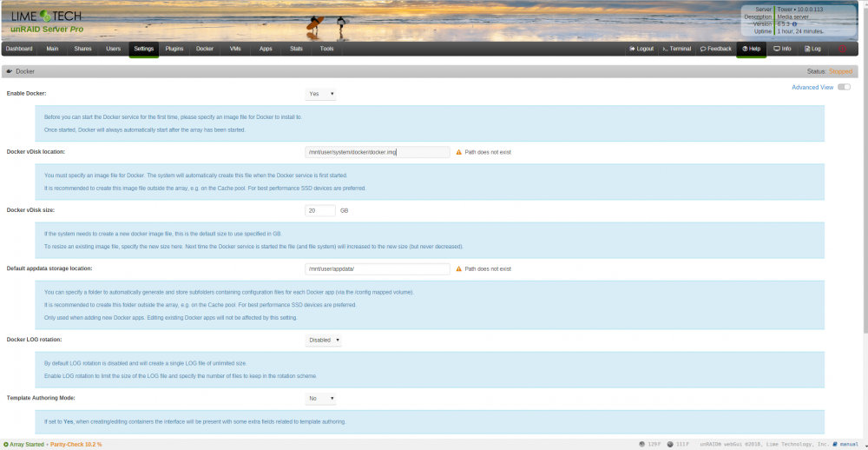View the Stats tab

[296, 49]
